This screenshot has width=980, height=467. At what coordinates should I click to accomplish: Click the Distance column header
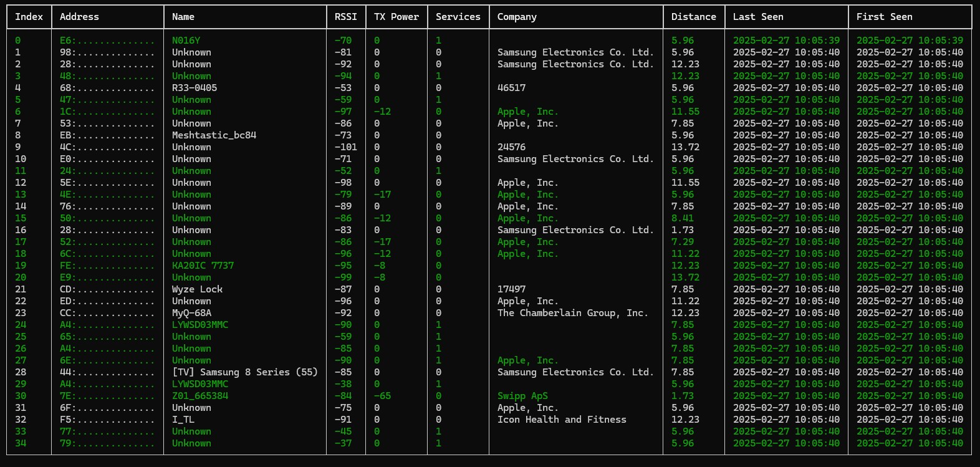(694, 17)
